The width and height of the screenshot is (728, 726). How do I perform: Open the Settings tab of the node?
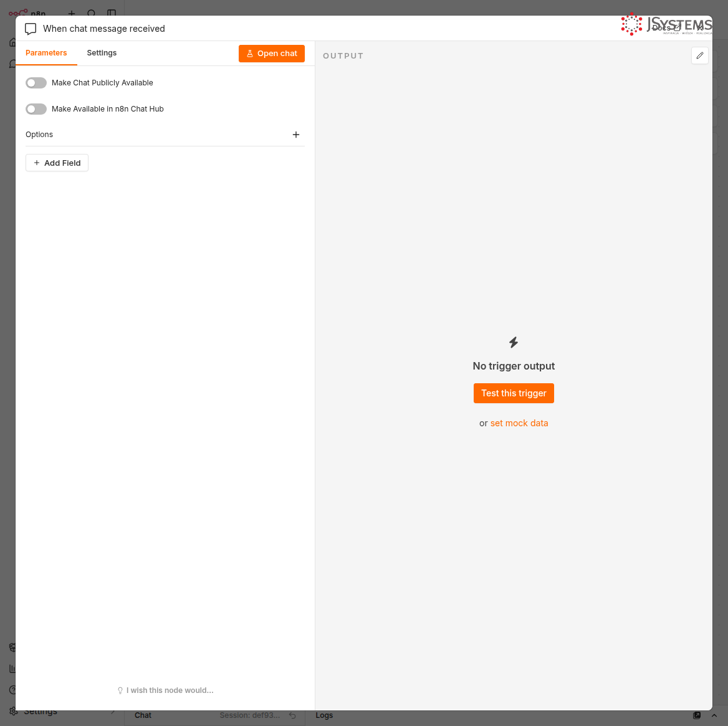[x=102, y=53]
